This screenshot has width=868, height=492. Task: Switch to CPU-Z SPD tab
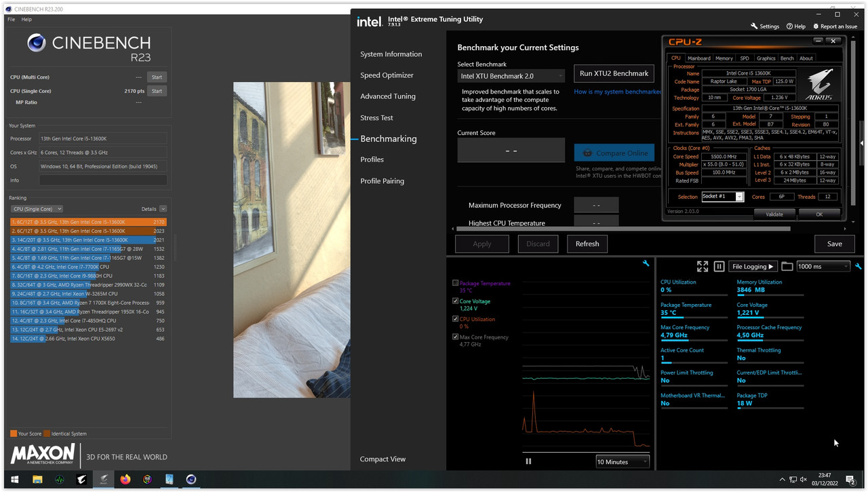745,58
